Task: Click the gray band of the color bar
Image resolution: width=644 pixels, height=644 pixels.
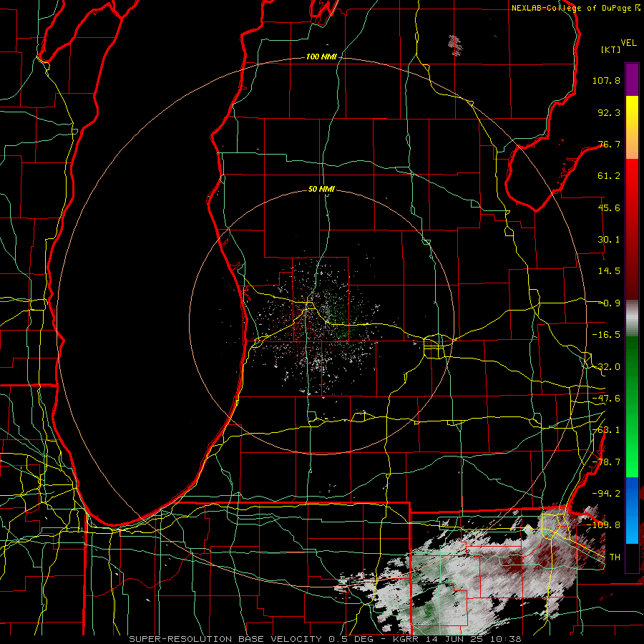Action: [632, 318]
